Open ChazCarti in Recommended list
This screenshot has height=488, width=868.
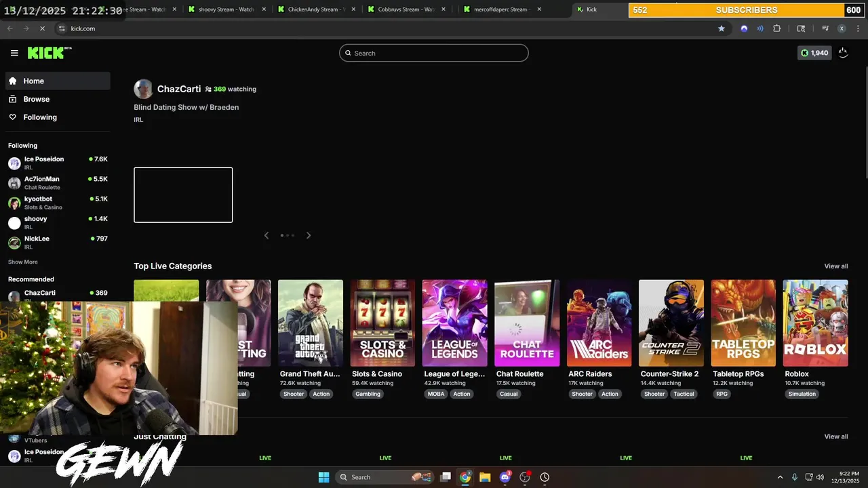tap(58, 294)
